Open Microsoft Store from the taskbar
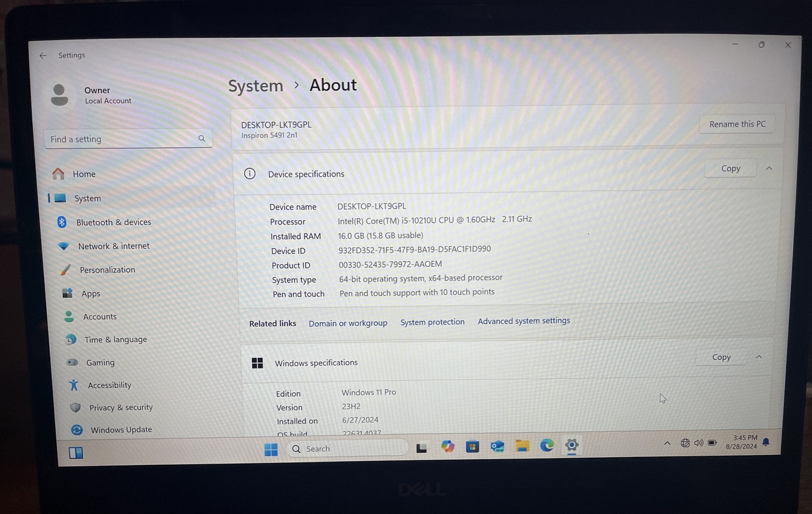The image size is (812, 514). tap(472, 447)
